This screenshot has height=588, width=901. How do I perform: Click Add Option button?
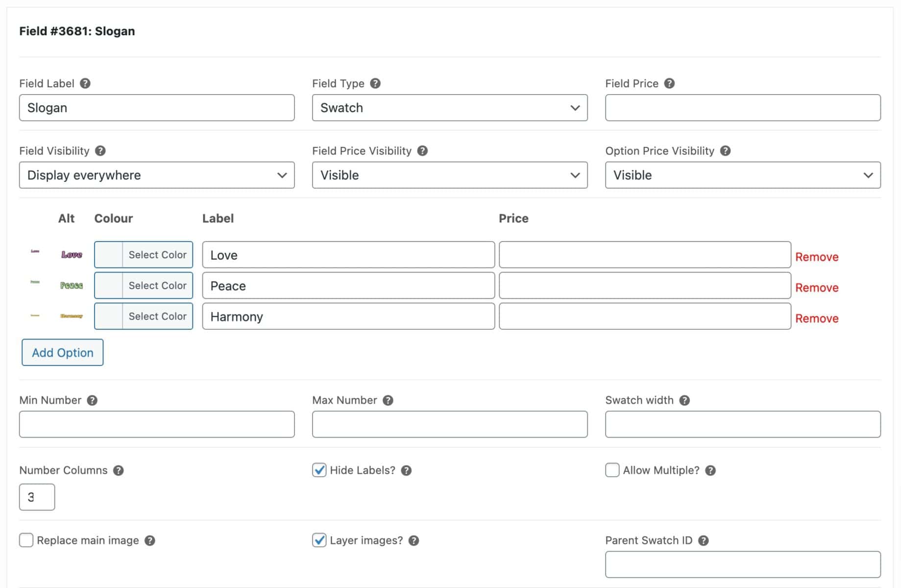[63, 352]
